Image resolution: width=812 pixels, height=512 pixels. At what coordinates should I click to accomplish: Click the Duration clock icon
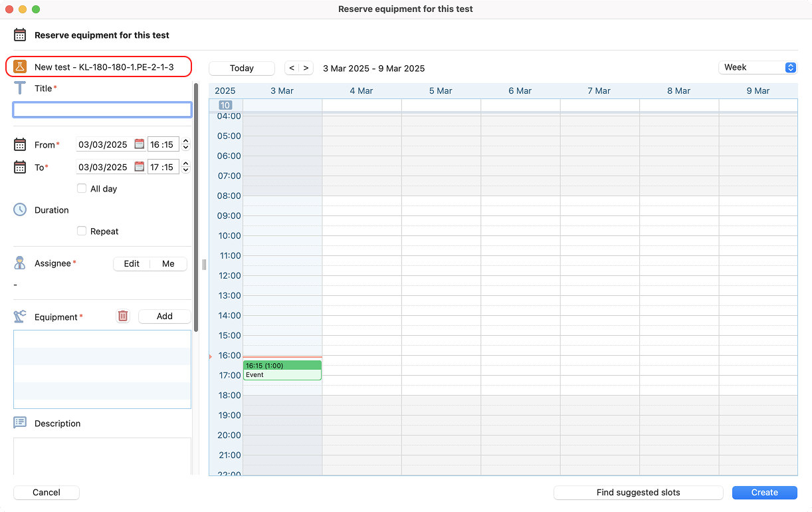coord(20,209)
